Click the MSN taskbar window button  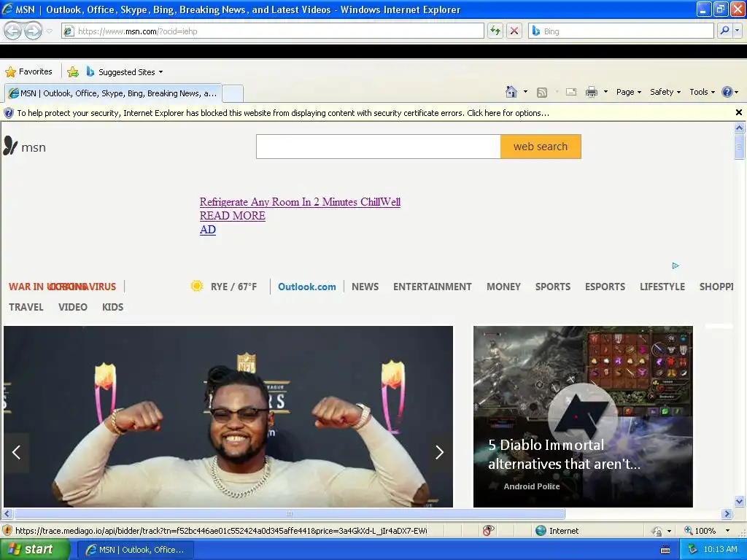pos(135,550)
